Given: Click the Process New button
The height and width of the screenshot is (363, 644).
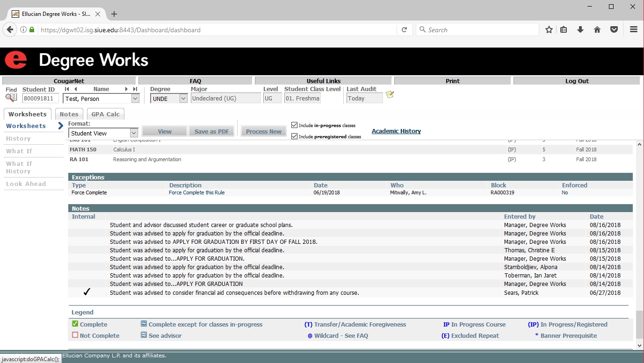Looking at the screenshot, I should pyautogui.click(x=264, y=132).
